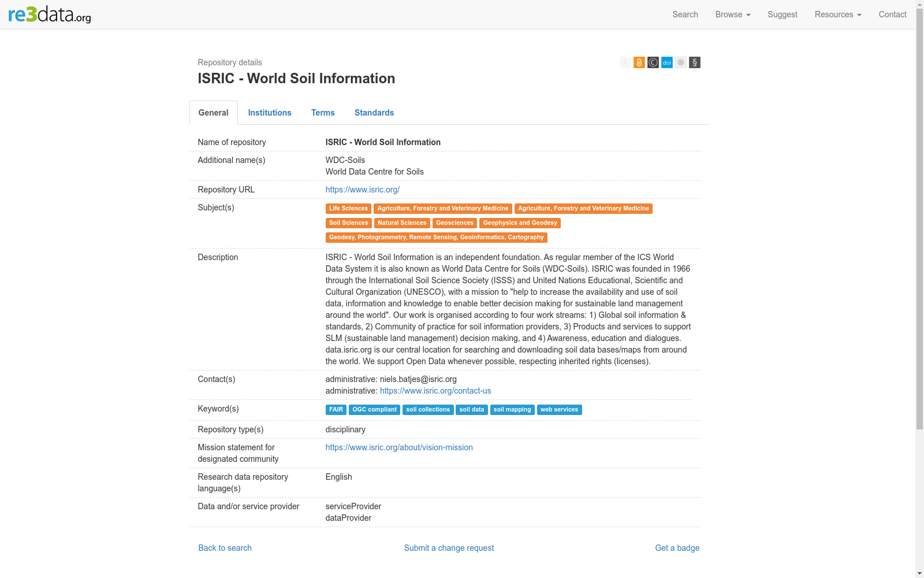Click the 'Subject(s)' row label

(x=216, y=208)
